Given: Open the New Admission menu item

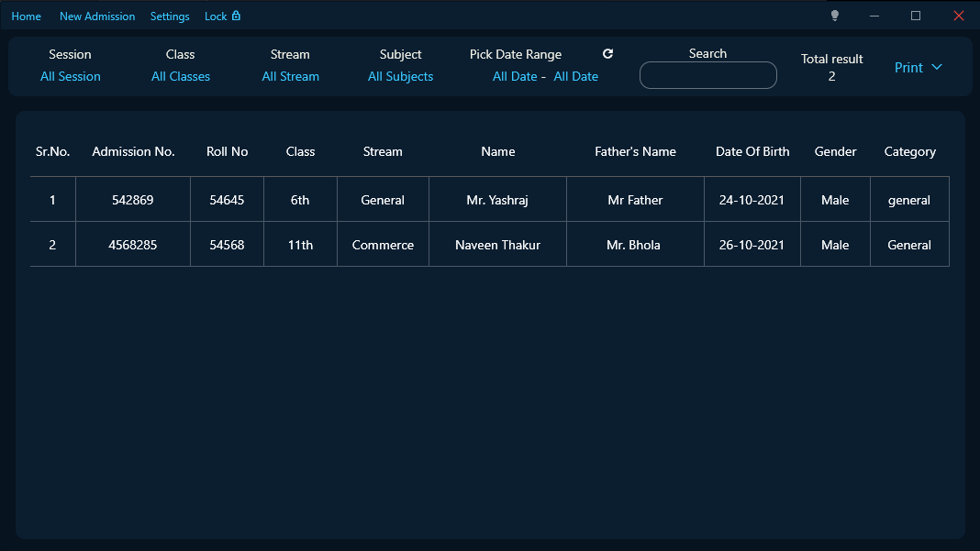Looking at the screenshot, I should 97,17.
